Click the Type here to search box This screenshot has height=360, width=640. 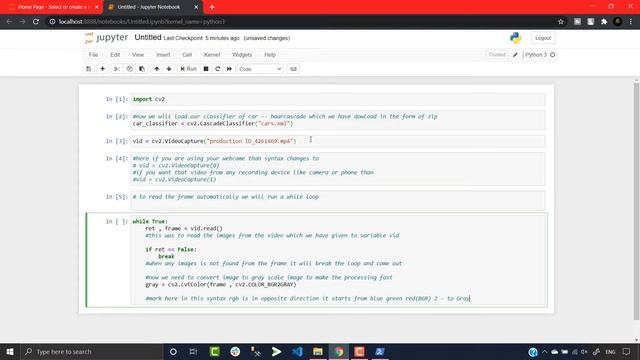point(92,351)
